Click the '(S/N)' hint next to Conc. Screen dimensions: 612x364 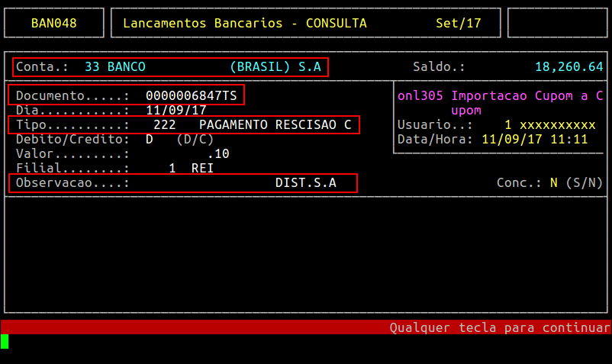[x=585, y=182]
